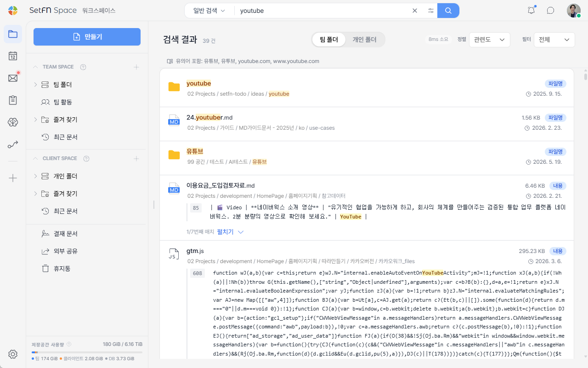Click the help icon next to CLIENT SPACE
588x368 pixels.
(86, 159)
